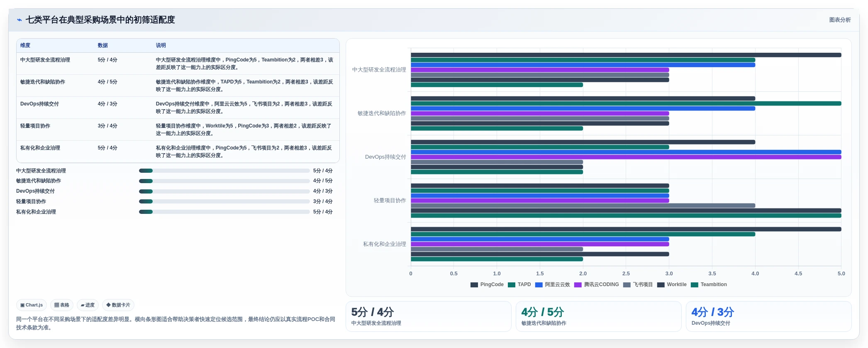Click the 进度 tag chip
This screenshot has width=868, height=348.
click(x=88, y=305)
